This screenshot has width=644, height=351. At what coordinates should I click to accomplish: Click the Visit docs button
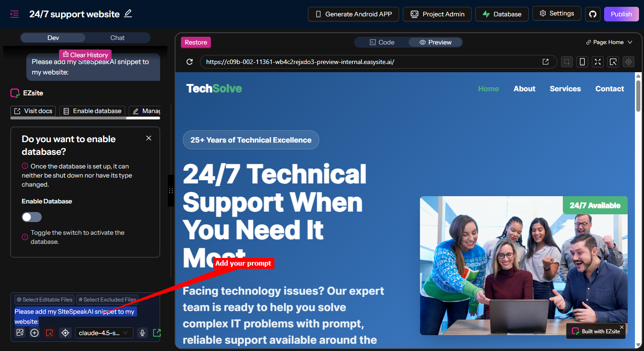tap(33, 111)
